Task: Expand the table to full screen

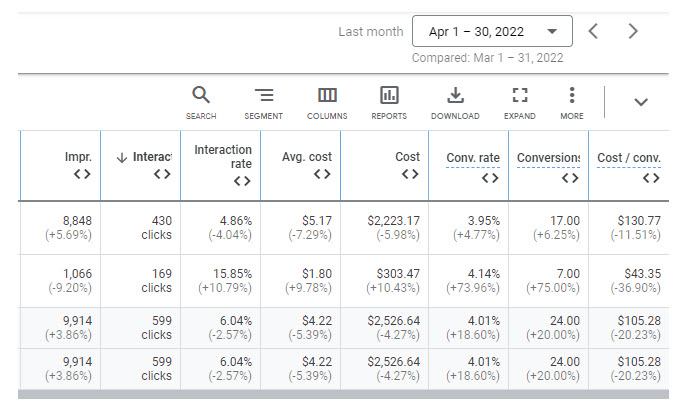Action: tap(519, 103)
